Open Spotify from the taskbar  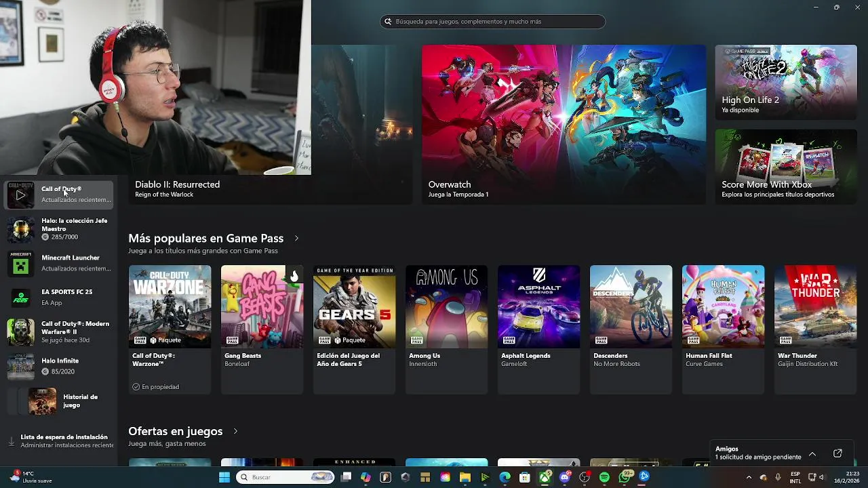coord(604,477)
